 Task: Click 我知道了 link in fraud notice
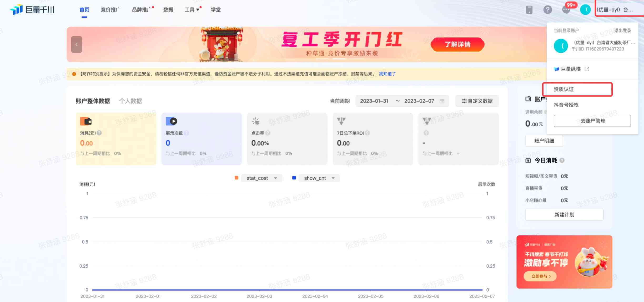(x=387, y=74)
